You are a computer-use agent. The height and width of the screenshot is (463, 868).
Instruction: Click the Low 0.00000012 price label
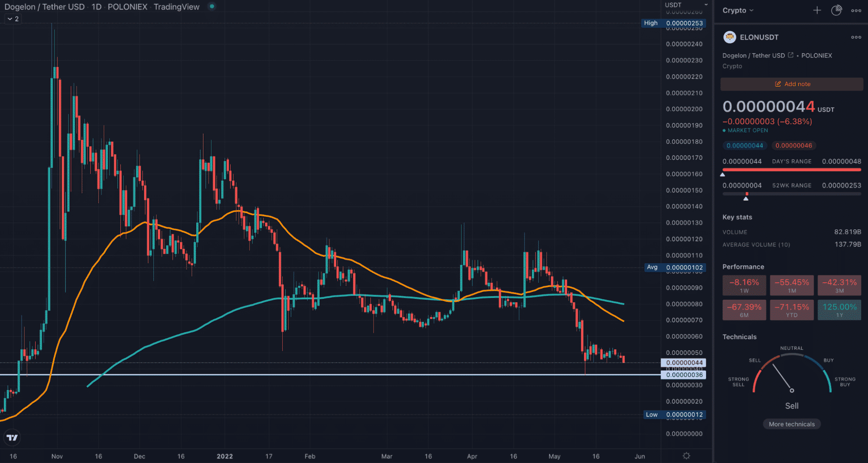tap(675, 415)
